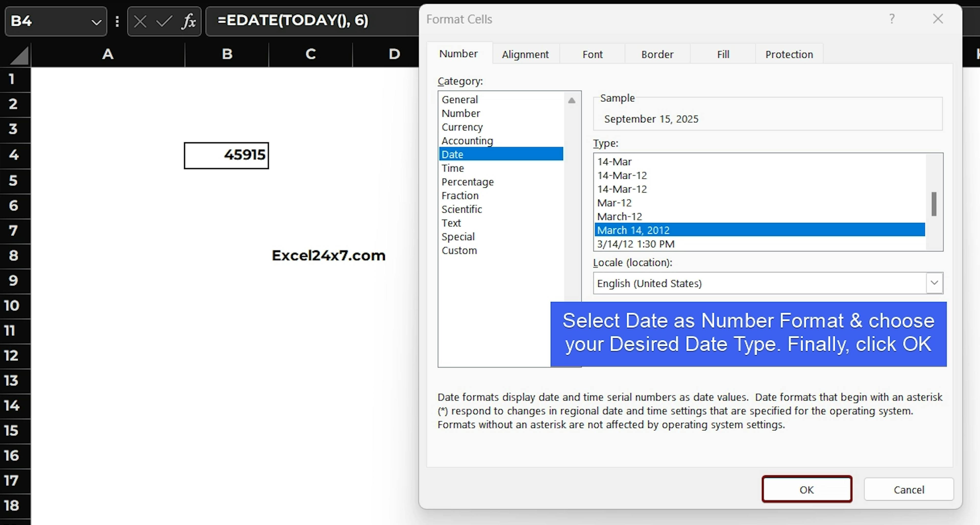Click the category list scroll up arrow

click(571, 101)
